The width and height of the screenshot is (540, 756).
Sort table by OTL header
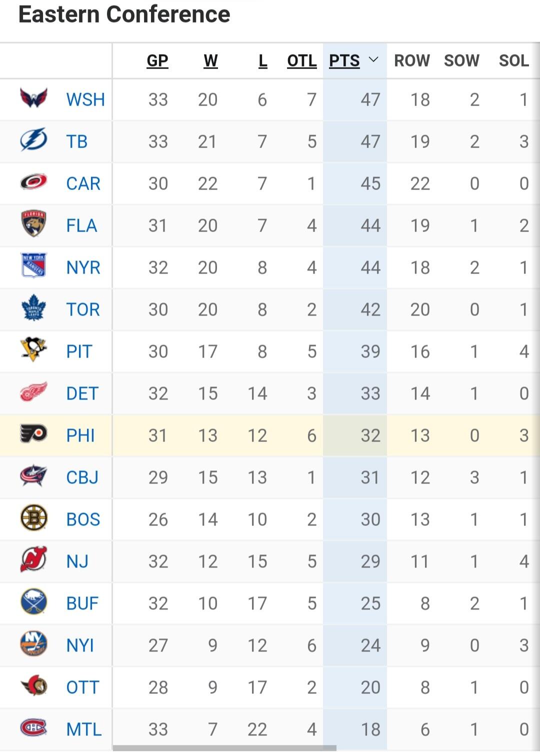301,60
